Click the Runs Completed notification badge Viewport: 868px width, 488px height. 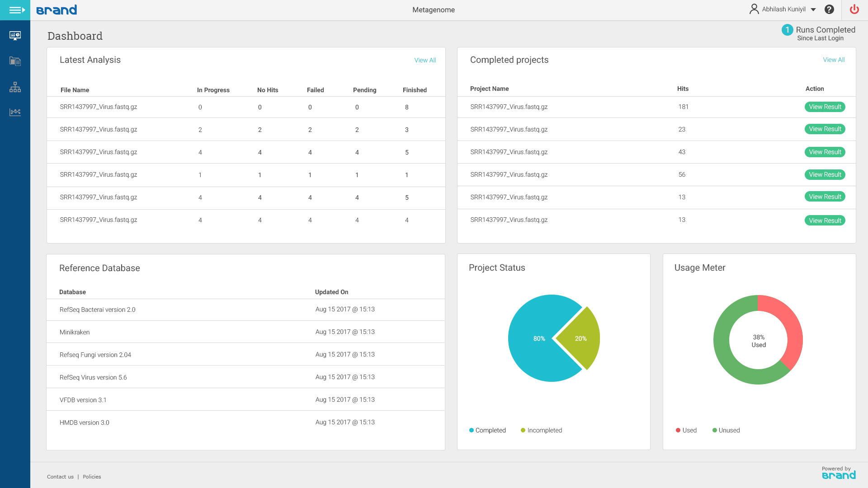click(x=787, y=30)
